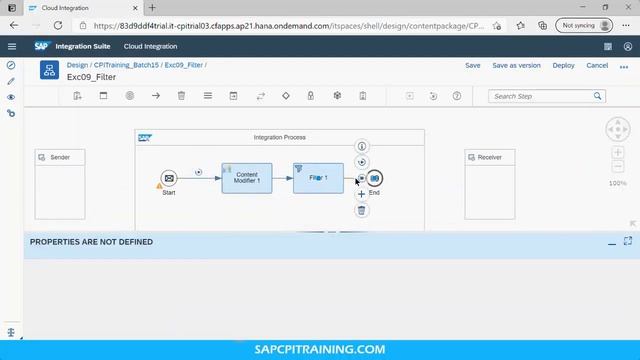Screen dimensions: 640x360
Task: Click Save as version
Action: coord(516,65)
